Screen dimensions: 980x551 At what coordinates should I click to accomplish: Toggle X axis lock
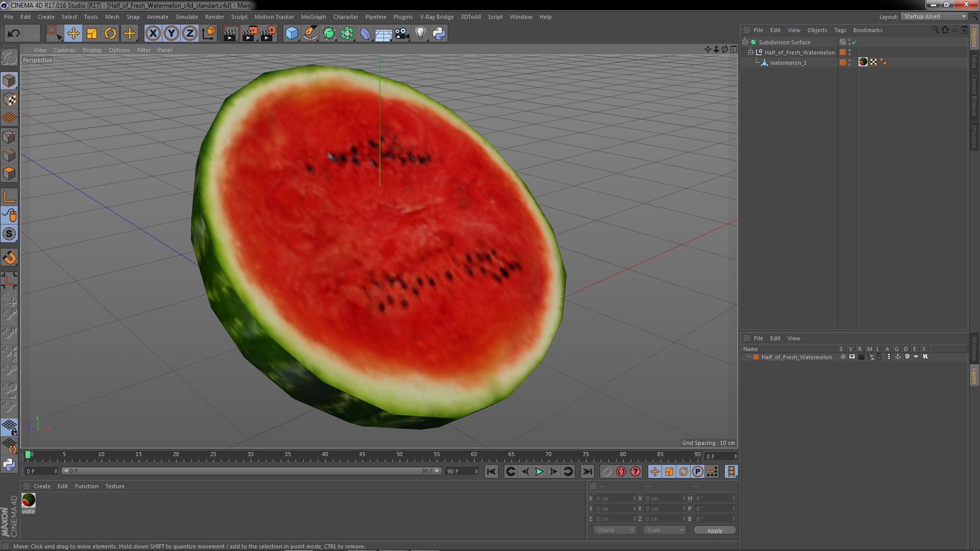pos(153,34)
